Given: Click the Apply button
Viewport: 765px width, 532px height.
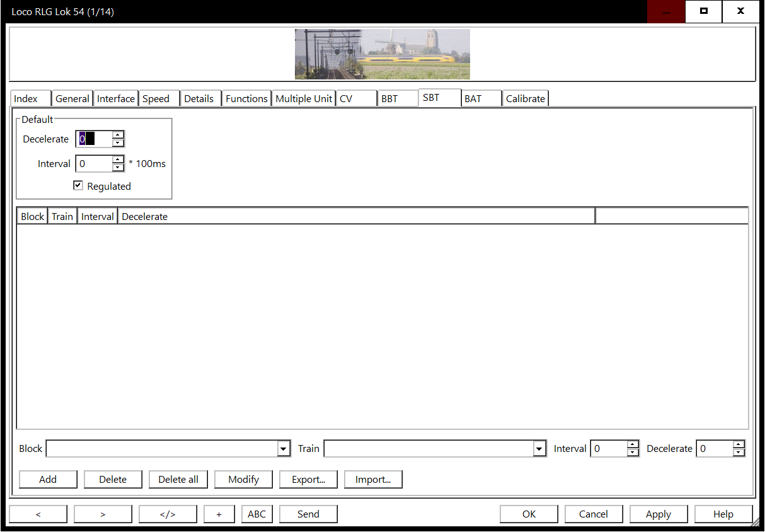Looking at the screenshot, I should point(659,514).
